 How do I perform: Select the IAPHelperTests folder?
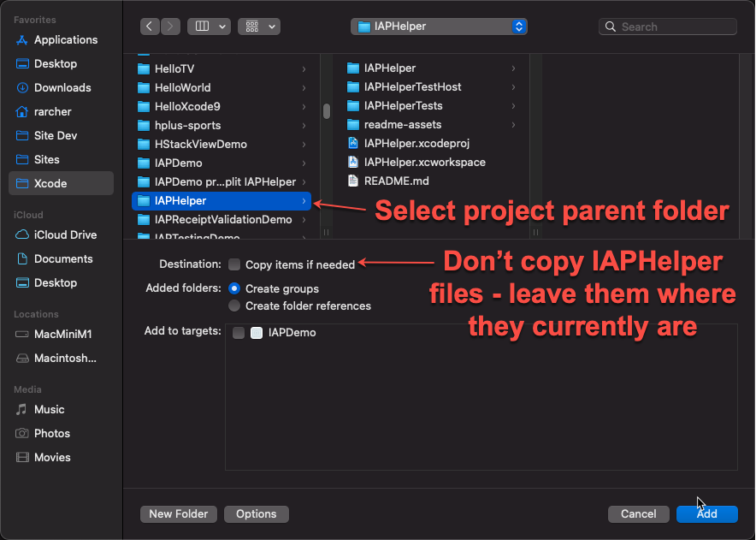(x=432, y=105)
